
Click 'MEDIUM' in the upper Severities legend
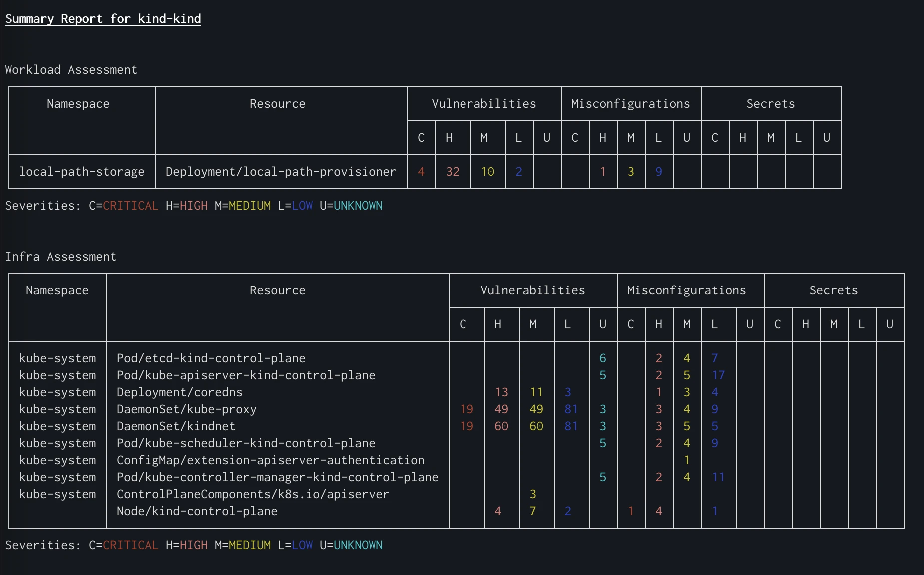[x=250, y=206]
